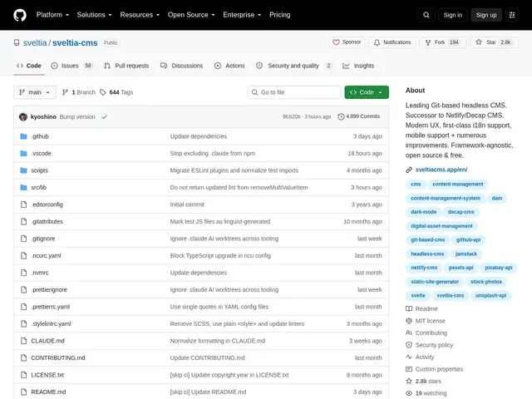Select the jamstack topic tag
Viewport: 532px width, 399px height.
coord(465,254)
